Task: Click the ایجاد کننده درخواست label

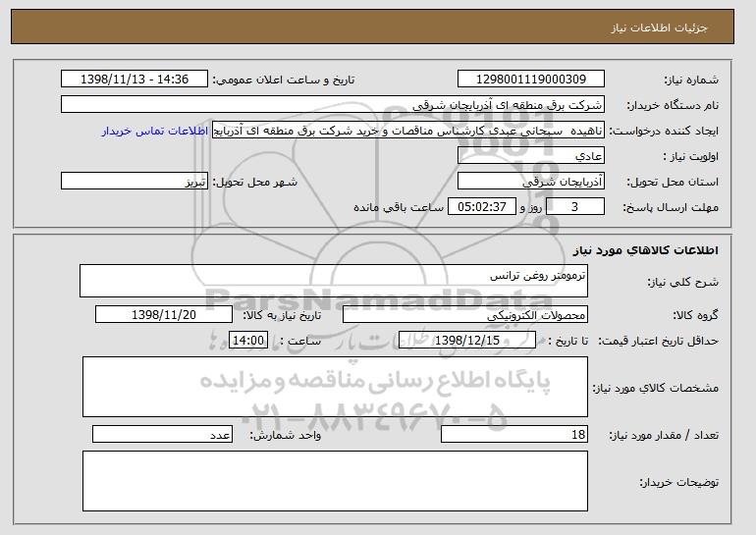Action: coord(664,132)
